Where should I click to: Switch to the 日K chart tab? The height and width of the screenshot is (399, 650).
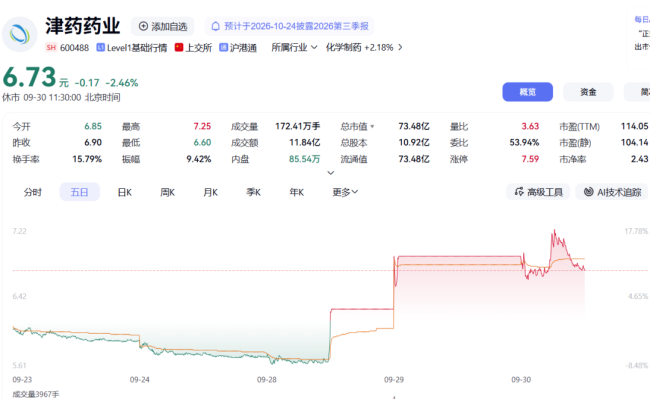124,192
